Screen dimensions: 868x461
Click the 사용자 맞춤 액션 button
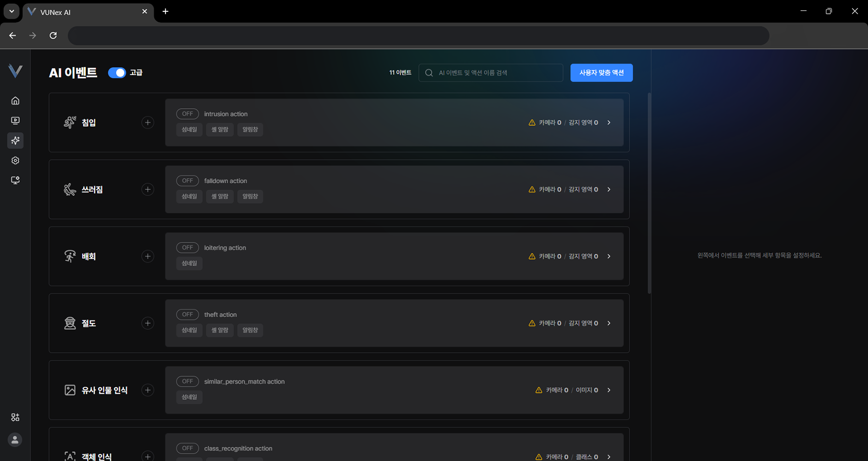click(601, 73)
